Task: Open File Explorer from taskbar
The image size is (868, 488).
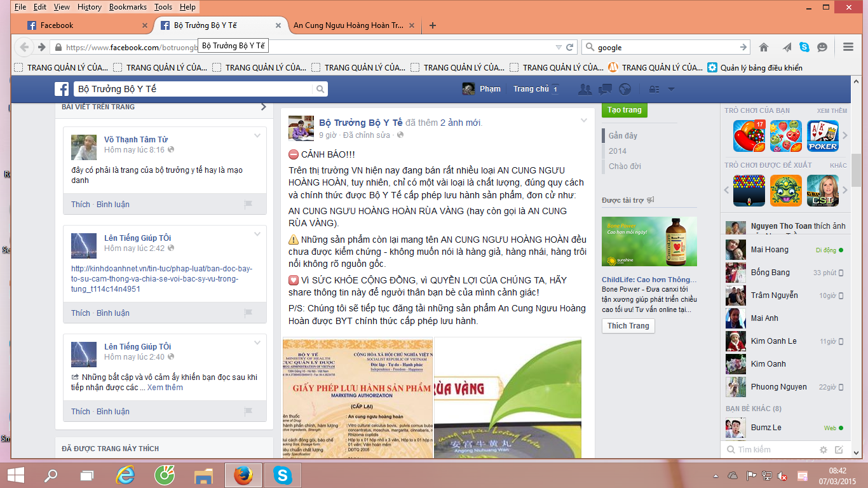Action: (203, 475)
